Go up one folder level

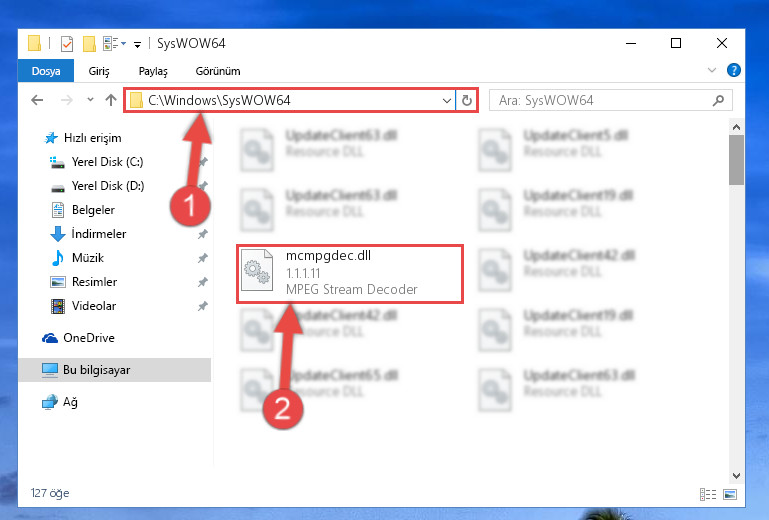pos(111,101)
